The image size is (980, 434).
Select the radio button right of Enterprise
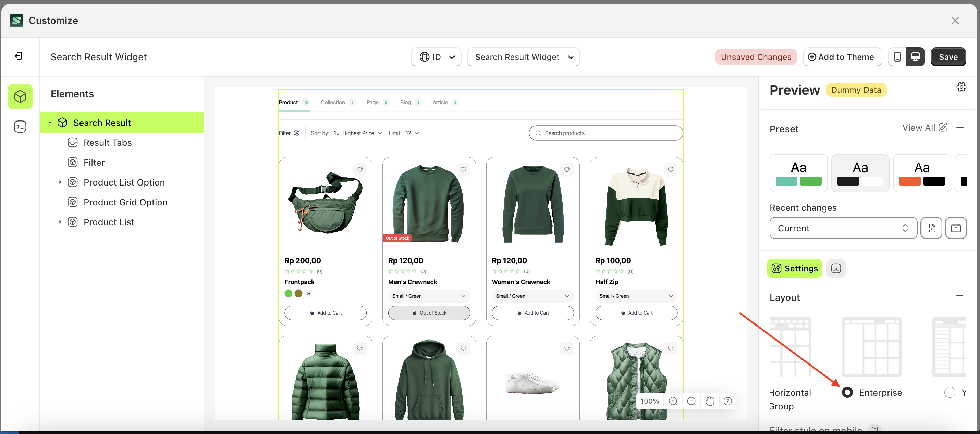pos(950,392)
